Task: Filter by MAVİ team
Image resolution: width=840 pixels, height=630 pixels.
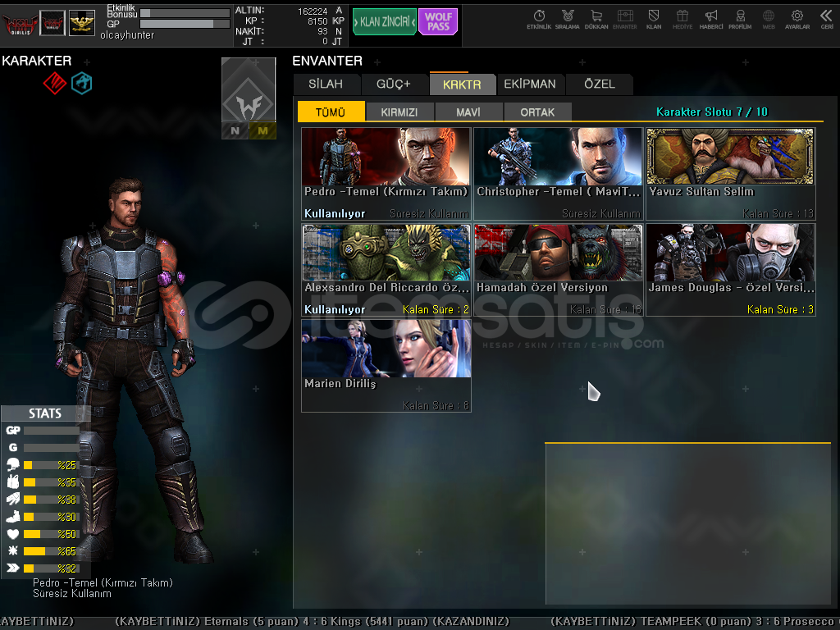Action: 468,112
